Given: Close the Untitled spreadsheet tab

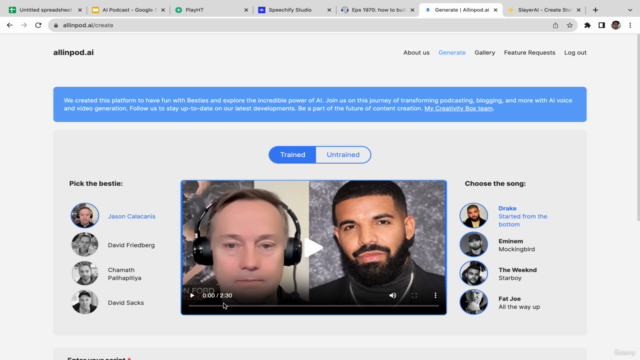Looking at the screenshot, I should [x=80, y=10].
